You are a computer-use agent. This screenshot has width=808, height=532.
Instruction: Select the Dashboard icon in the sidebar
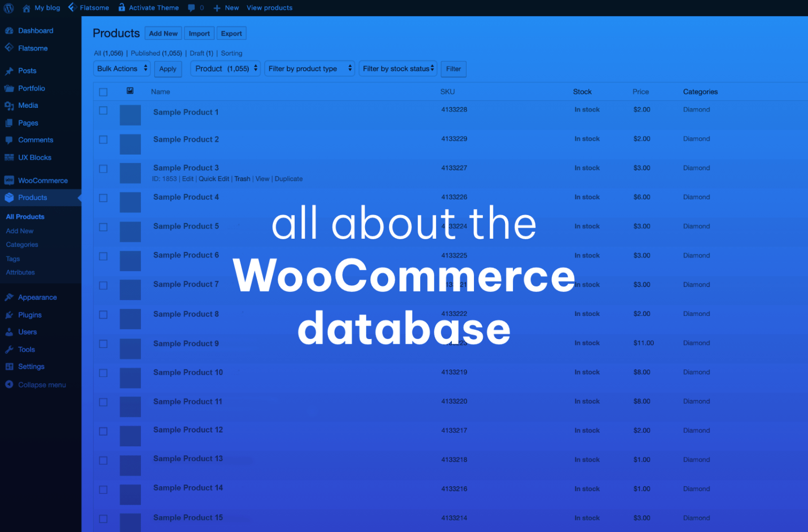[x=10, y=30]
